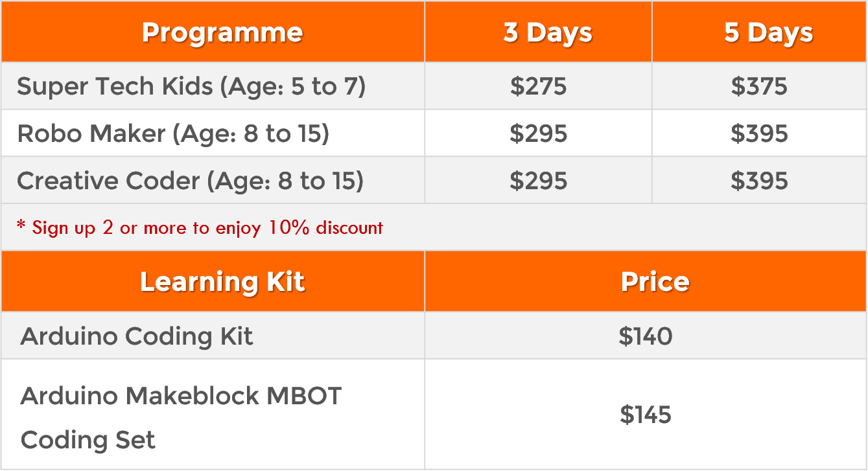This screenshot has width=868, height=471.
Task: Click the 10% discount sign-up note
Action: (200, 228)
